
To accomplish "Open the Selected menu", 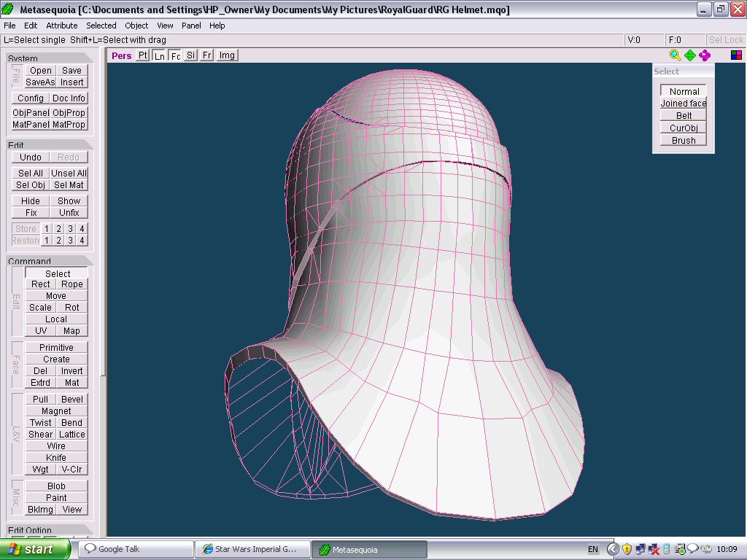I will pyautogui.click(x=101, y=26).
